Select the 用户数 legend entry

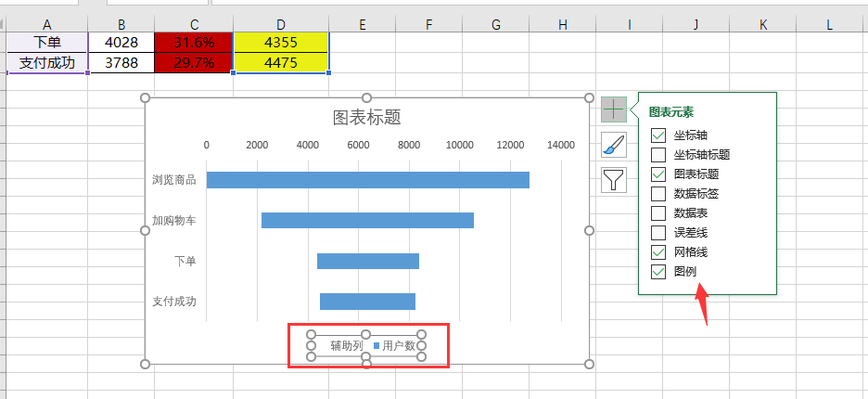(x=395, y=346)
